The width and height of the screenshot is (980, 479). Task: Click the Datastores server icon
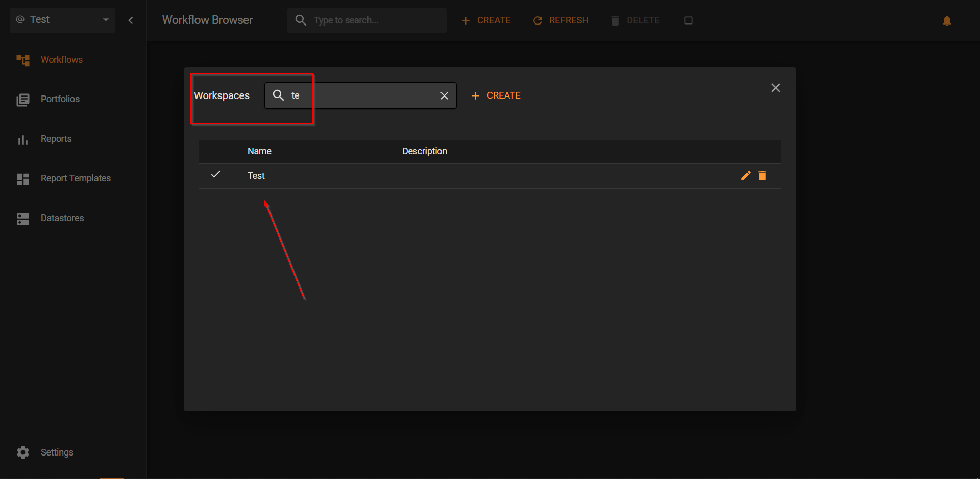point(23,219)
